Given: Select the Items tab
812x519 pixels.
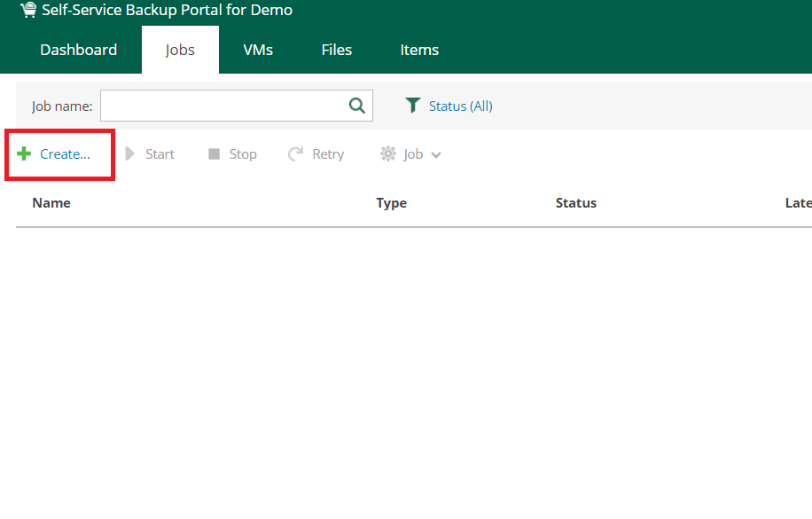Looking at the screenshot, I should [419, 50].
